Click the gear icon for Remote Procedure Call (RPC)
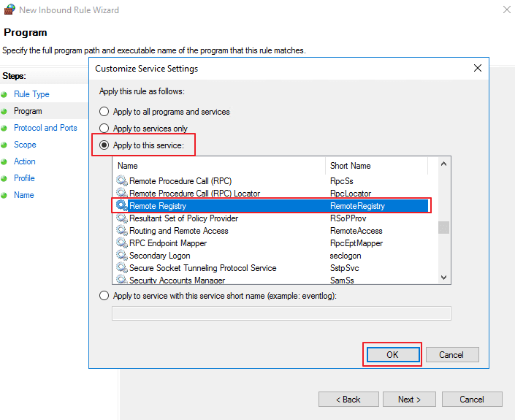This screenshot has height=420, width=515. click(122, 180)
